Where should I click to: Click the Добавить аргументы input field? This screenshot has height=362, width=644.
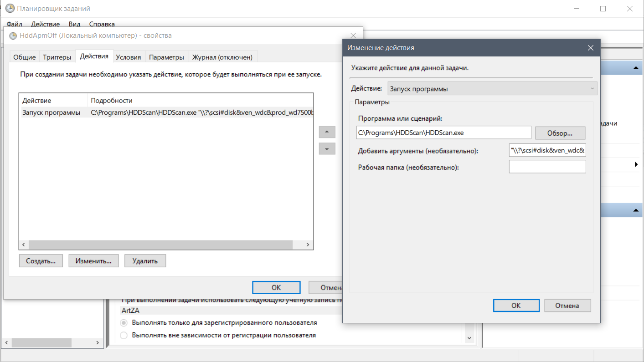(547, 150)
